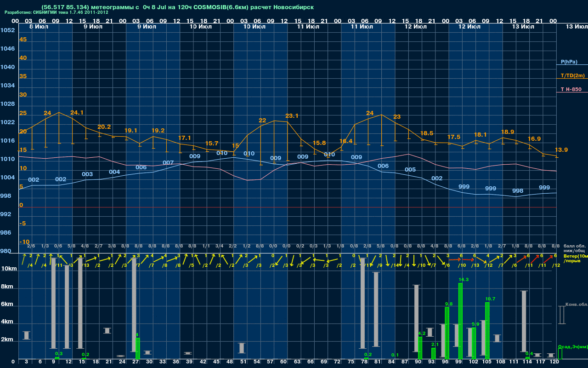Click the 'Разработано: СИБНИГМИ' credit line
Image resolution: width=588 pixels, height=368 pixels.
click(57, 12)
